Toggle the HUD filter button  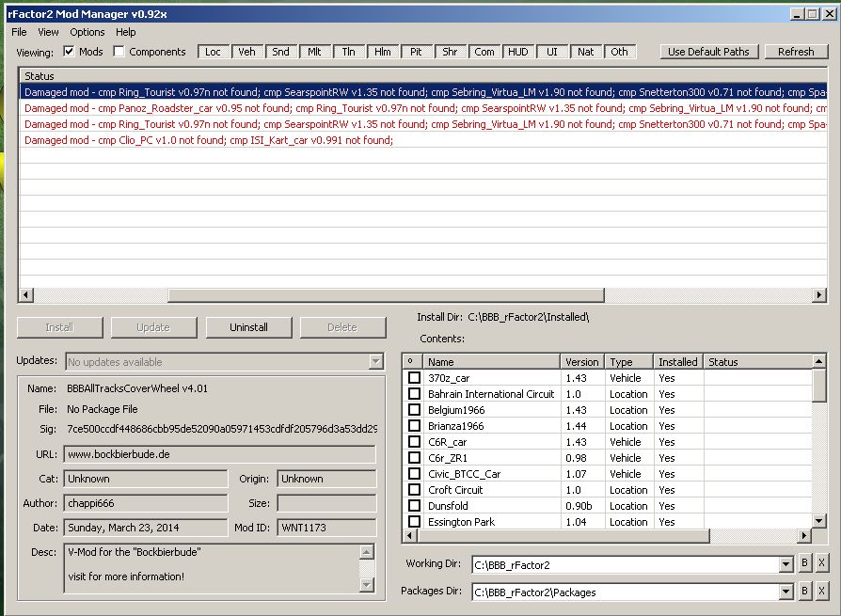pyautogui.click(x=517, y=52)
